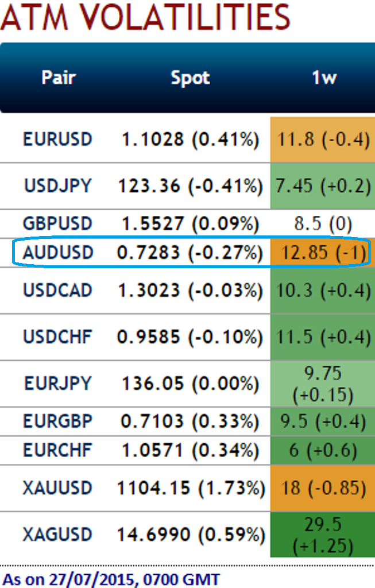Viewport: 375px width, 588px height.
Task: Open the USDCHF pair label
Action: (57, 337)
